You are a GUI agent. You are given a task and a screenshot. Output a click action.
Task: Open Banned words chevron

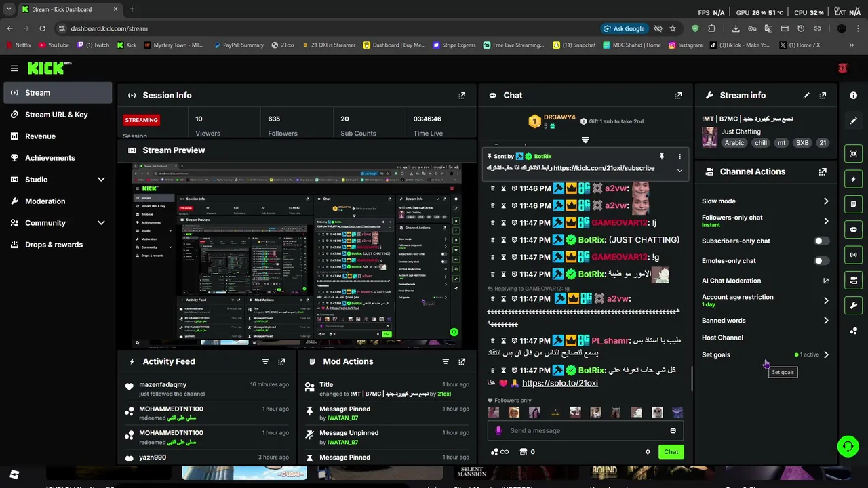click(x=826, y=321)
